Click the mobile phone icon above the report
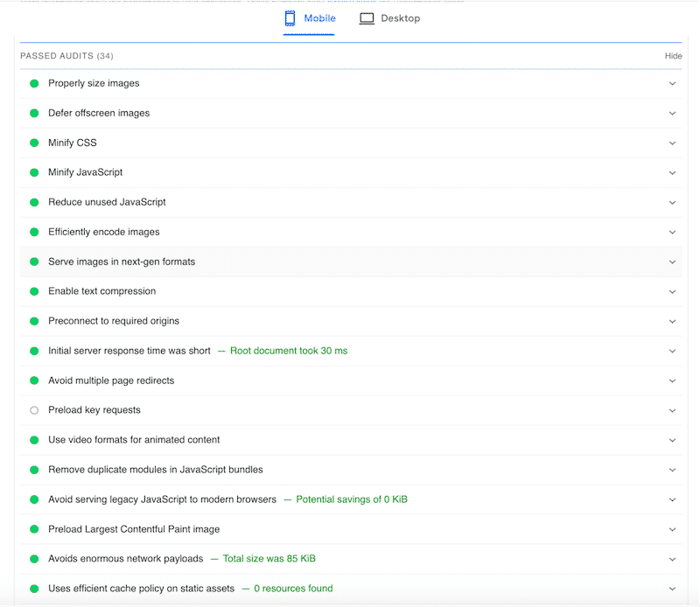Viewport: 700px width, 607px height. click(x=289, y=17)
